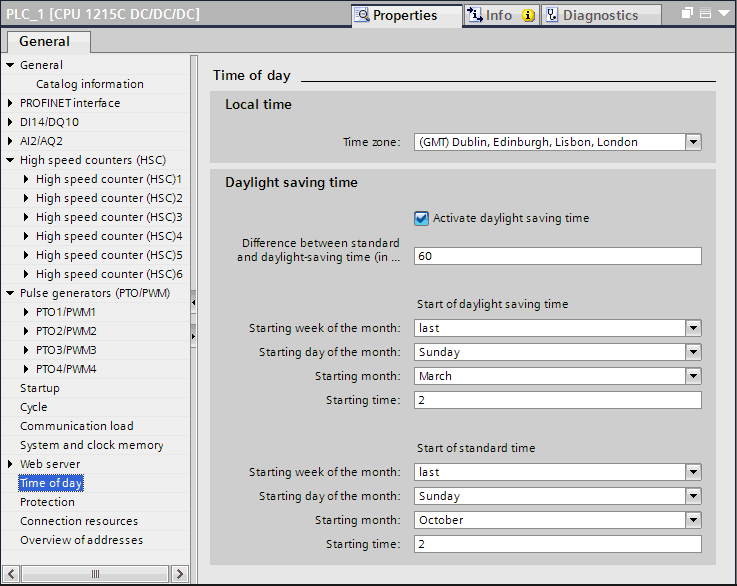This screenshot has width=737, height=586.
Task: Open the Time zone dropdown
Action: pos(693,142)
